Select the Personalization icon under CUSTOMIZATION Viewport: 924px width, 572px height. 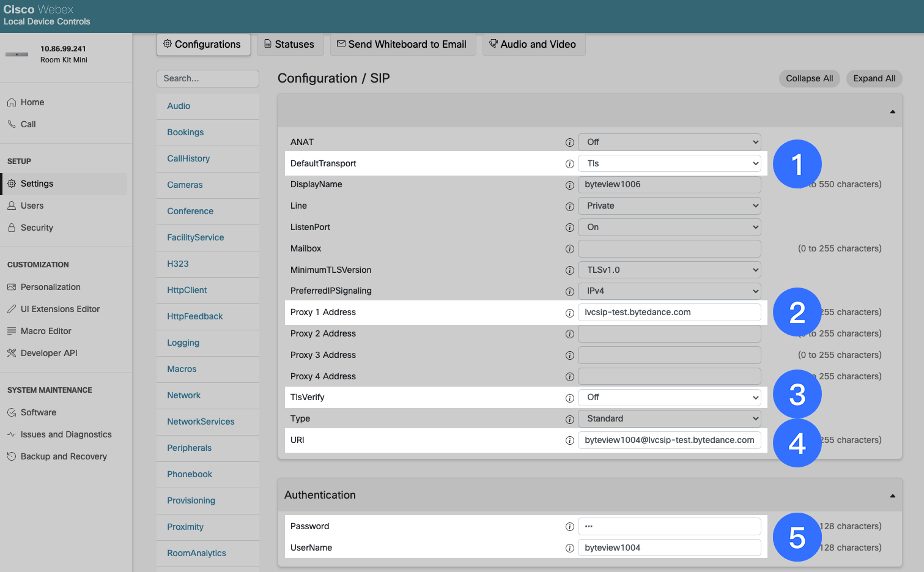12,286
